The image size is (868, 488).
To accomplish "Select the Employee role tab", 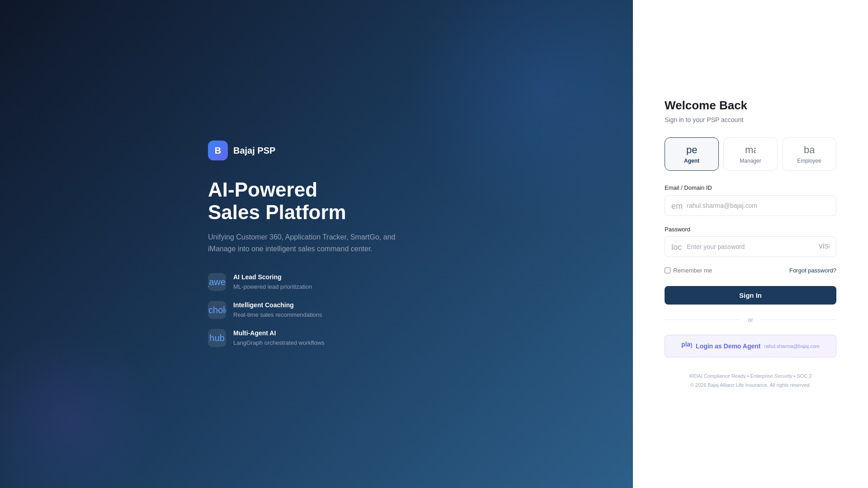I will pos(809,154).
